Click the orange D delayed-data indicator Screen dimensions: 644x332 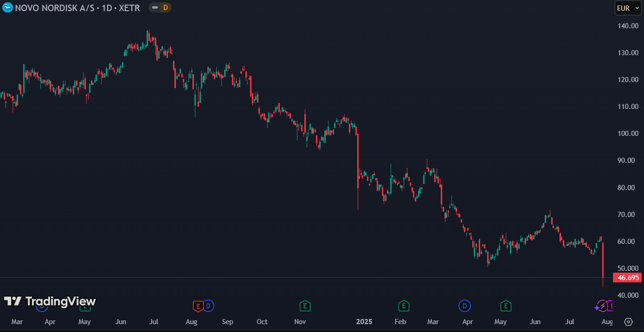pyautogui.click(x=165, y=7)
